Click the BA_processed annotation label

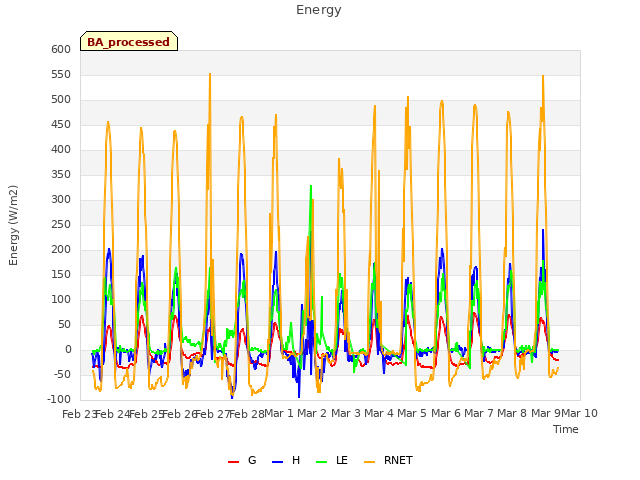pos(129,41)
